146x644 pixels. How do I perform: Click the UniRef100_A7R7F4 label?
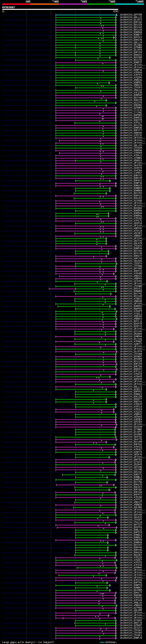click(131, 75)
